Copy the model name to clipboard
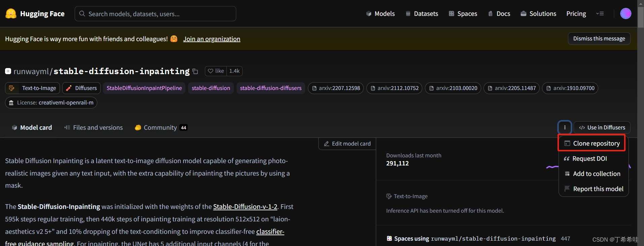This screenshot has width=644, height=246. coord(195,71)
